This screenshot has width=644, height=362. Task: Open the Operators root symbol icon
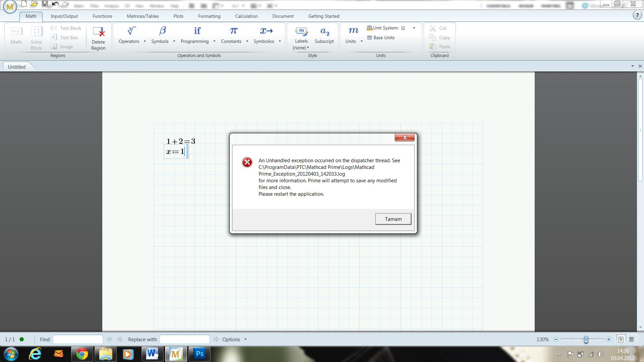coord(131,31)
